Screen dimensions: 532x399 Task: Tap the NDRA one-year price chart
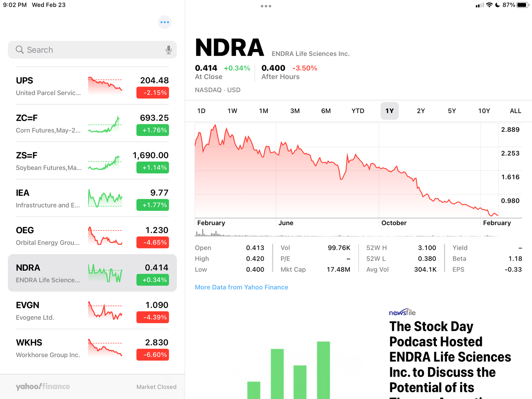click(x=346, y=171)
